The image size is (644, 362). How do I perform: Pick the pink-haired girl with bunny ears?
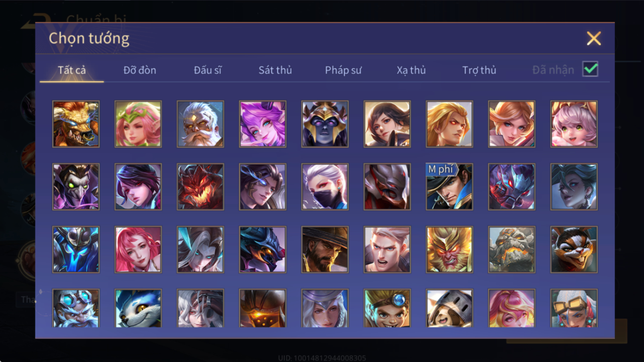click(x=574, y=124)
